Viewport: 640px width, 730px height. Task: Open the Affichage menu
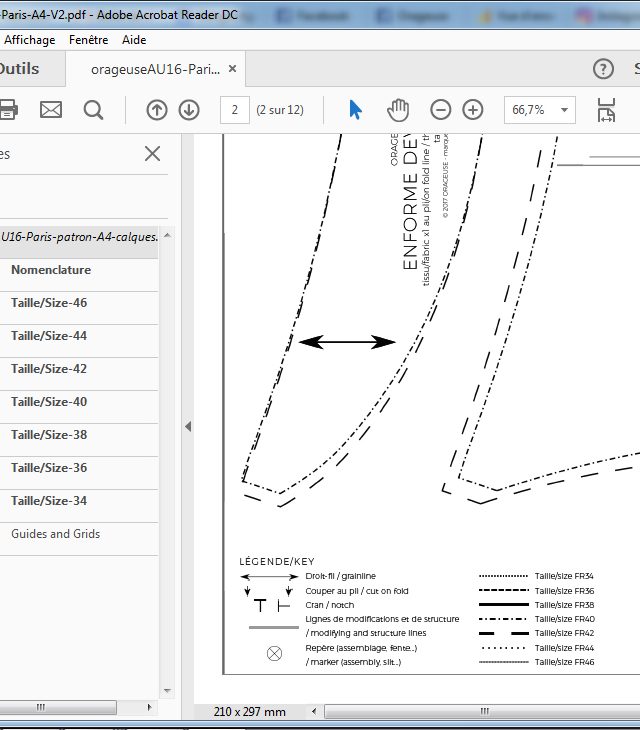29,40
